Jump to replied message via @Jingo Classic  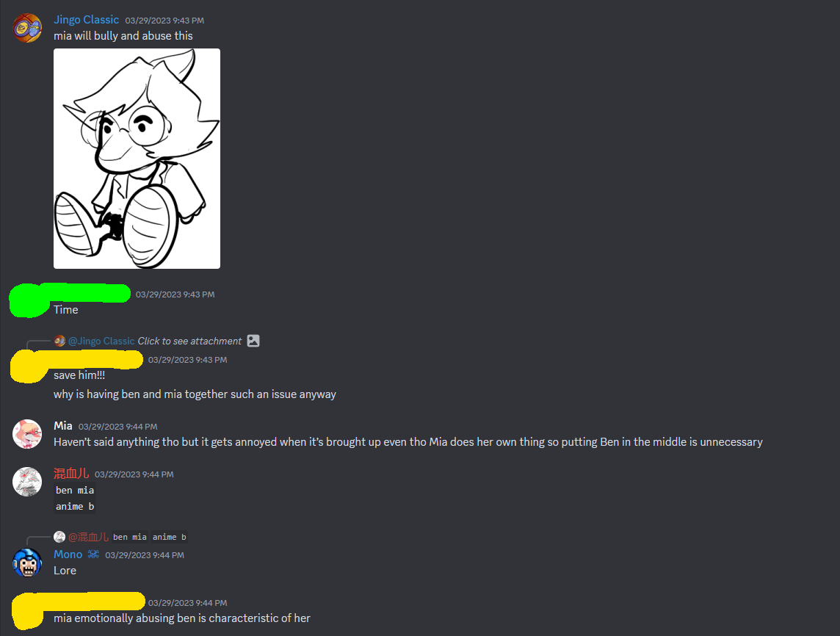coord(101,341)
